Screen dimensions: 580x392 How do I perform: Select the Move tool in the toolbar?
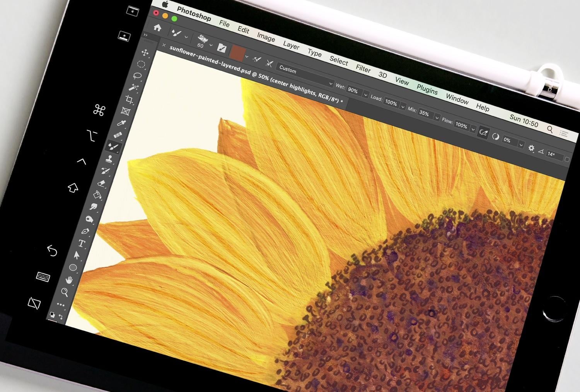click(145, 53)
